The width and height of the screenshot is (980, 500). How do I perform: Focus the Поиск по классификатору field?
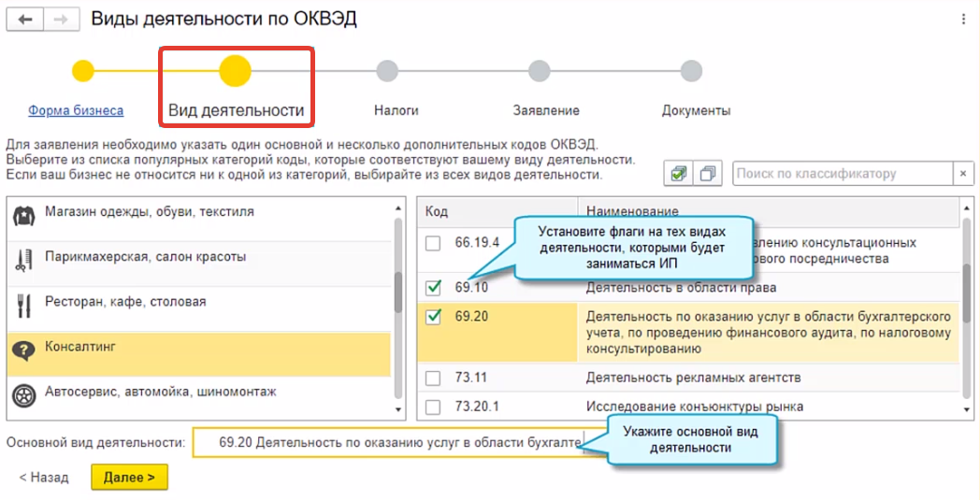click(843, 174)
